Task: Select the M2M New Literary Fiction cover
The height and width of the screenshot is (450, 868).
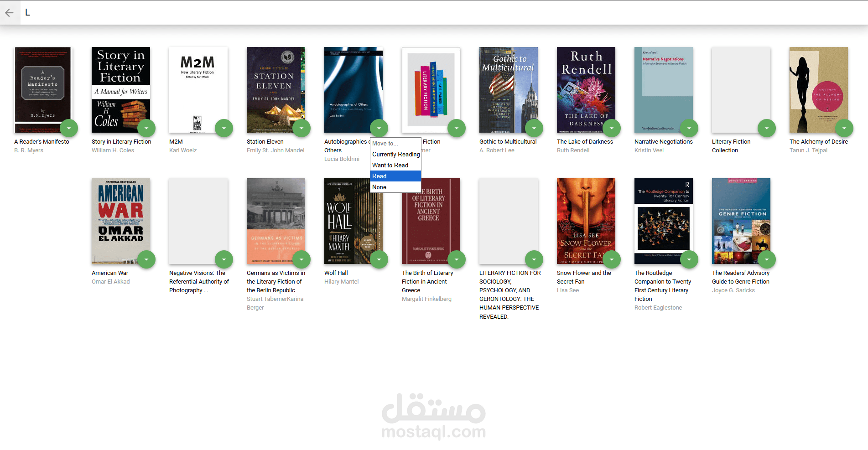Action: click(x=198, y=90)
